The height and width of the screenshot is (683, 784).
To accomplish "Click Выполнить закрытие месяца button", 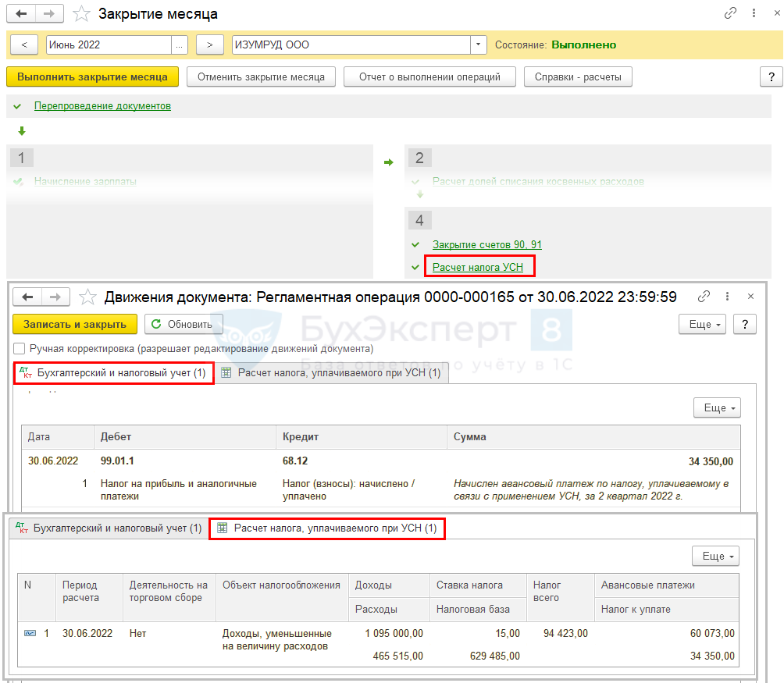I will (x=92, y=77).
